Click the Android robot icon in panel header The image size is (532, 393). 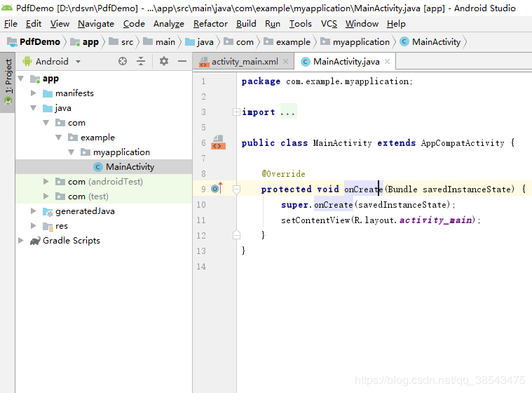[x=27, y=61]
